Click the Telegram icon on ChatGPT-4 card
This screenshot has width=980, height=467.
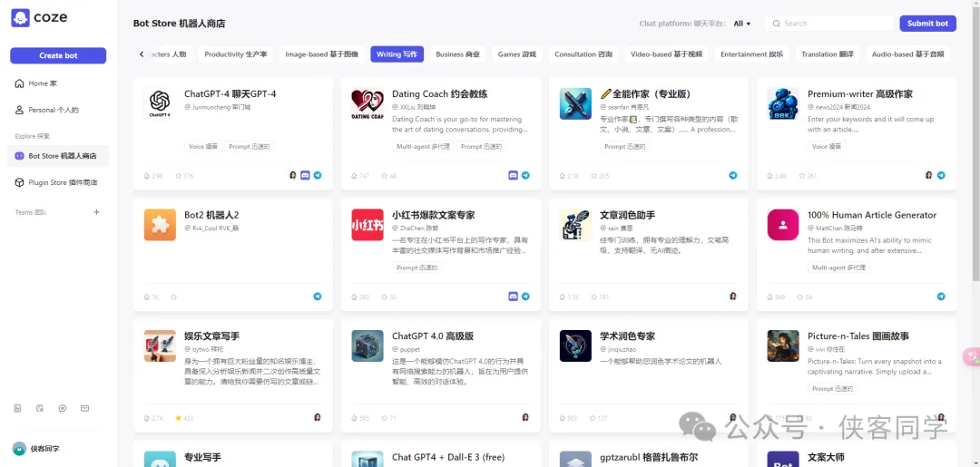tap(318, 175)
